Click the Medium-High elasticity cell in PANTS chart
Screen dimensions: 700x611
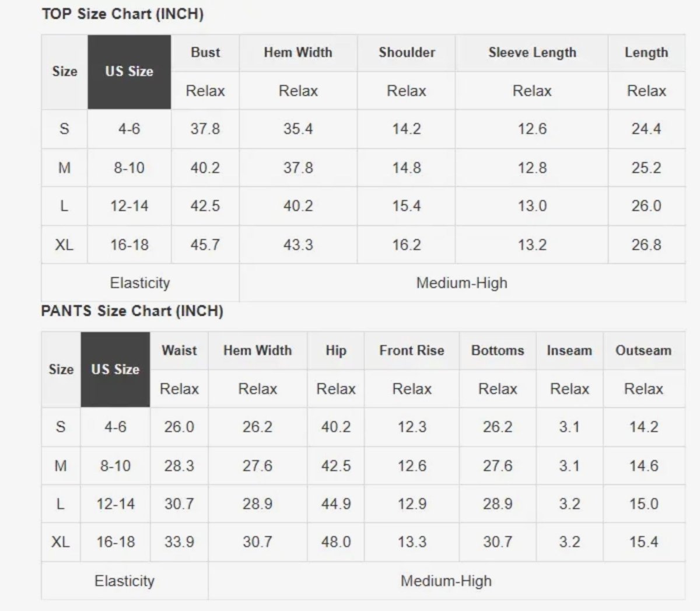tap(446, 581)
